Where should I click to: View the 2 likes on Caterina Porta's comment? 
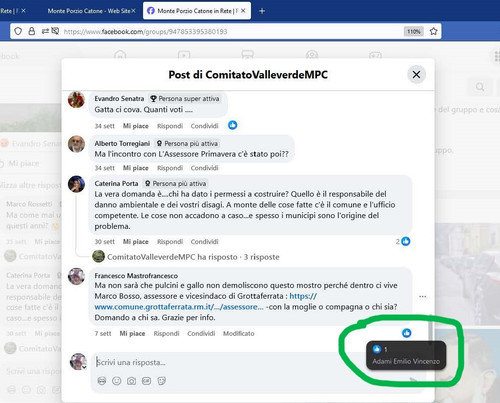pyautogui.click(x=403, y=241)
